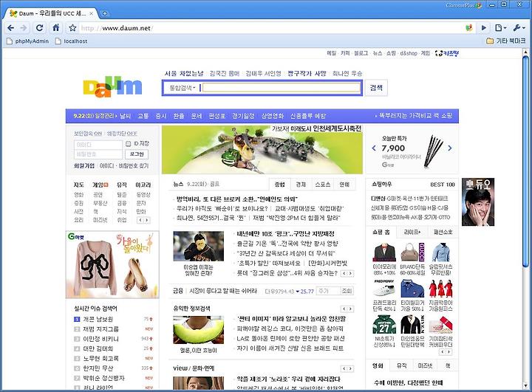Click the 검색 search button
The width and height of the screenshot is (532, 392).
tap(376, 88)
